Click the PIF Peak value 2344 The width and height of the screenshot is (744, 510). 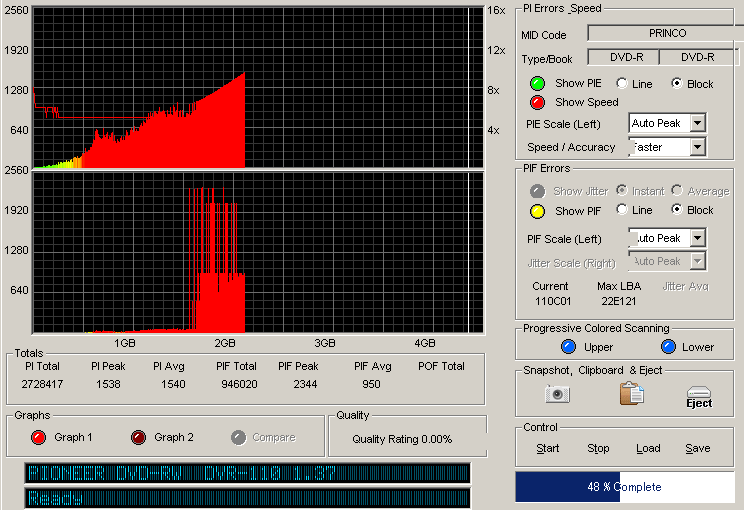(305, 384)
